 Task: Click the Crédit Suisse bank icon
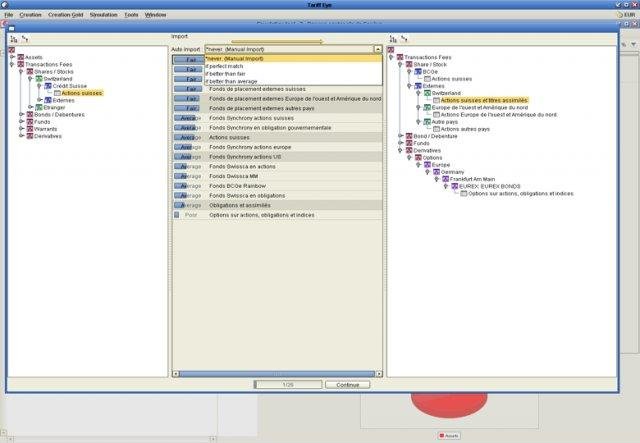(x=48, y=86)
